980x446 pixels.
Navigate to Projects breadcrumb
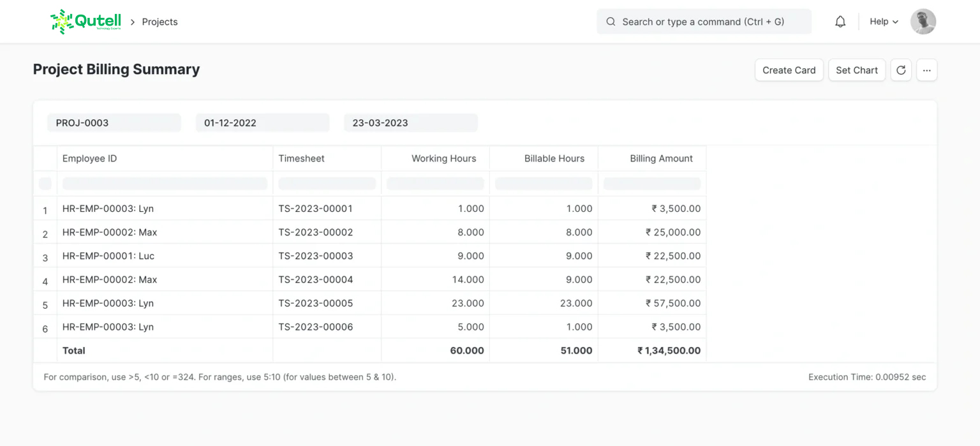[160, 22]
